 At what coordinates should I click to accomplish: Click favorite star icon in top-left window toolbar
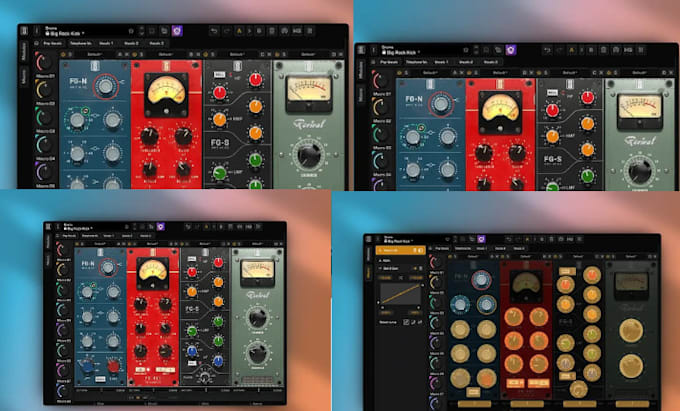(131, 31)
